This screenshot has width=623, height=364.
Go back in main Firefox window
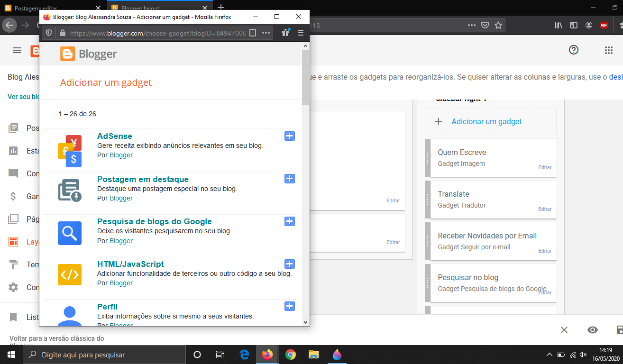pos(9,25)
